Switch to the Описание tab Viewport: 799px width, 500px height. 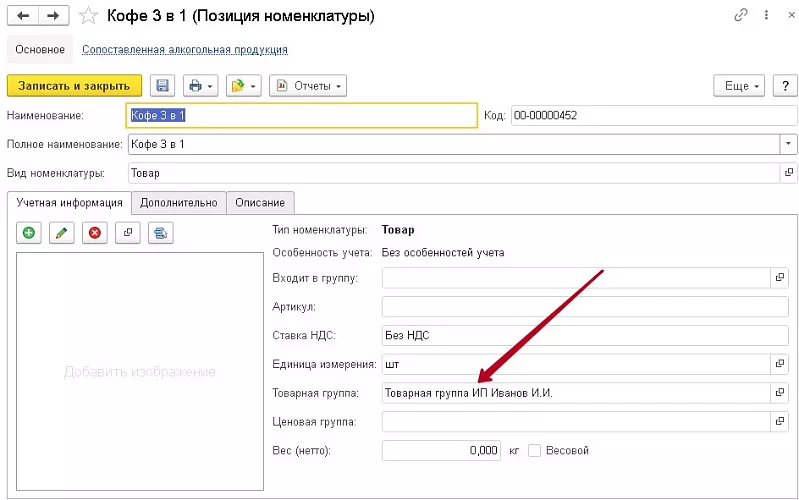click(260, 203)
